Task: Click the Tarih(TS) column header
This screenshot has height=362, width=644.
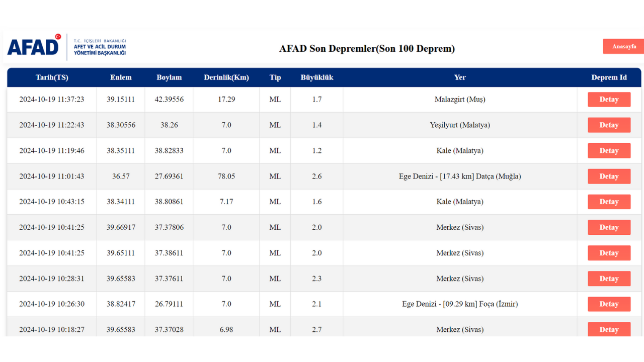Action: [52, 77]
